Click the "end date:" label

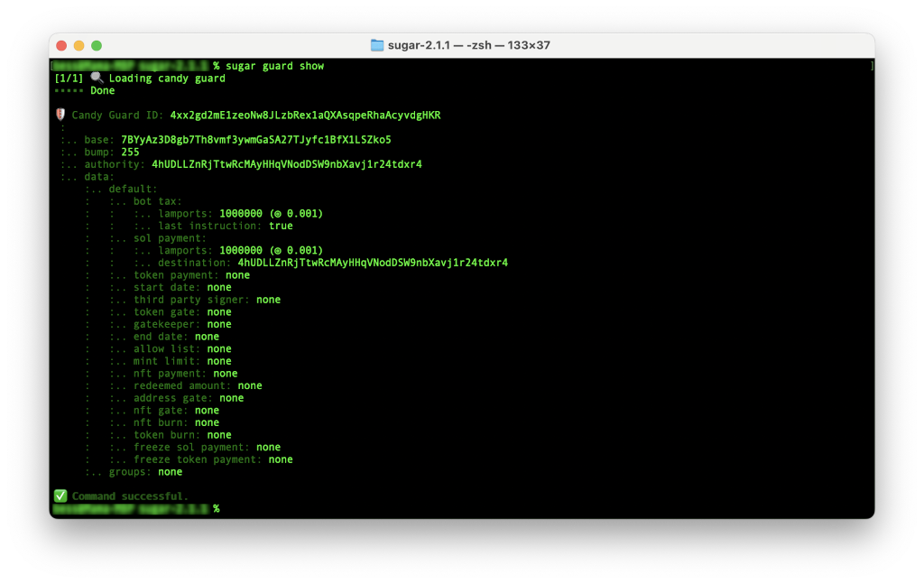(161, 337)
